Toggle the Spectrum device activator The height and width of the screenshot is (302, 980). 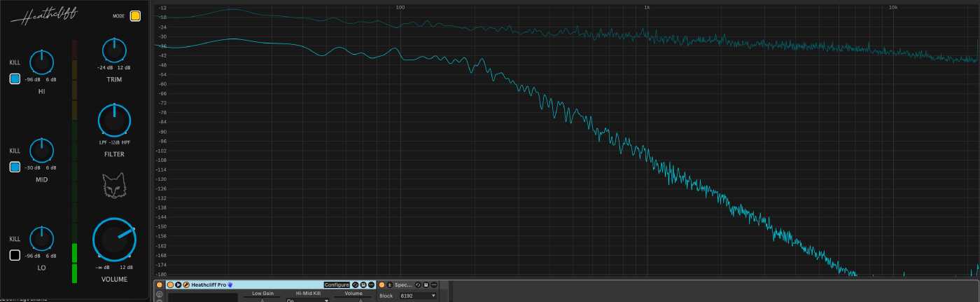(x=381, y=285)
